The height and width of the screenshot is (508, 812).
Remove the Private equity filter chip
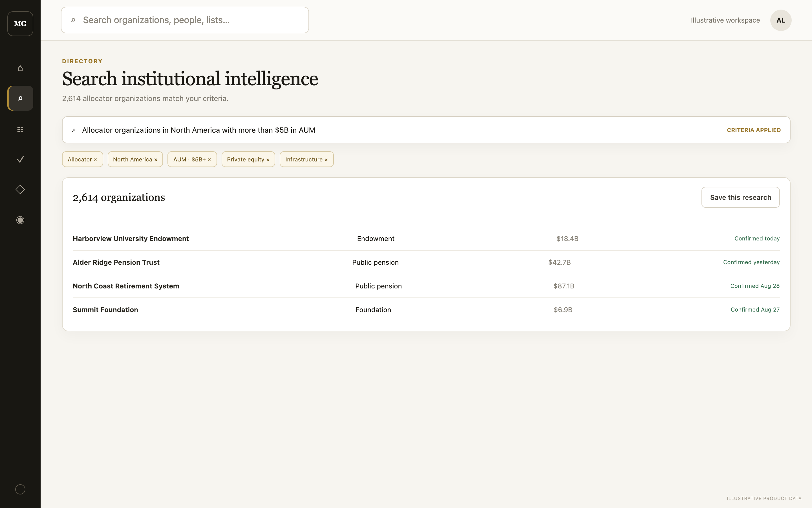(x=268, y=159)
